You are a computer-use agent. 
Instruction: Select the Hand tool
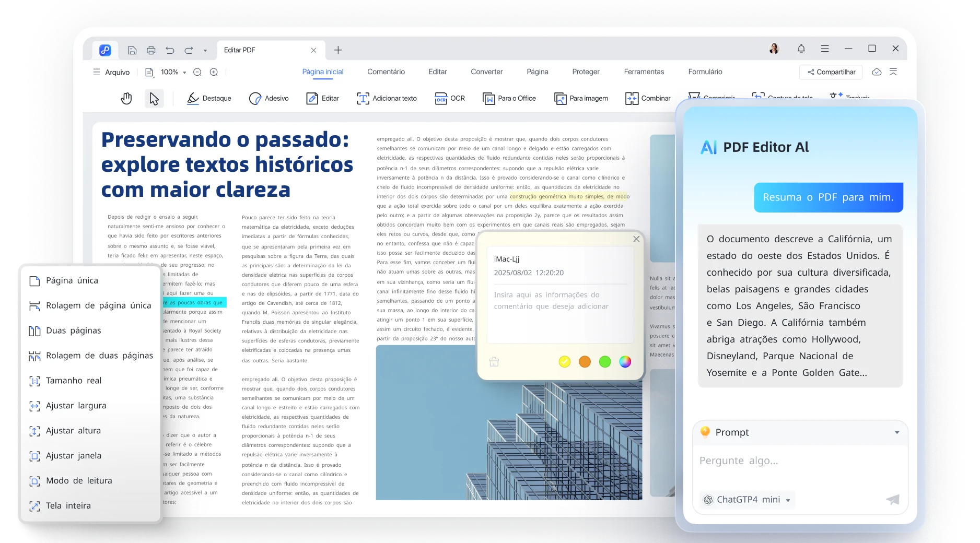126,98
